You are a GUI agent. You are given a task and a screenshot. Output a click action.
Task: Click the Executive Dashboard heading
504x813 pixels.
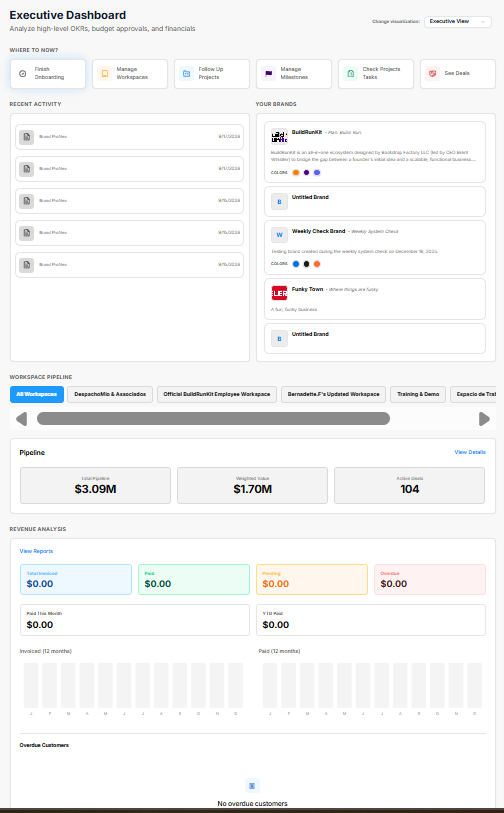(x=67, y=15)
